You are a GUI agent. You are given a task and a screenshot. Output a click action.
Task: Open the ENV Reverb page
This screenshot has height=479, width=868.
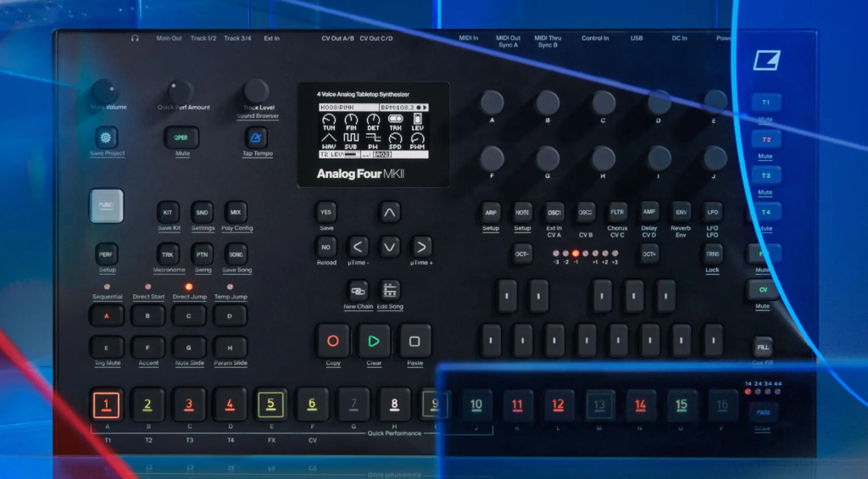click(x=681, y=212)
